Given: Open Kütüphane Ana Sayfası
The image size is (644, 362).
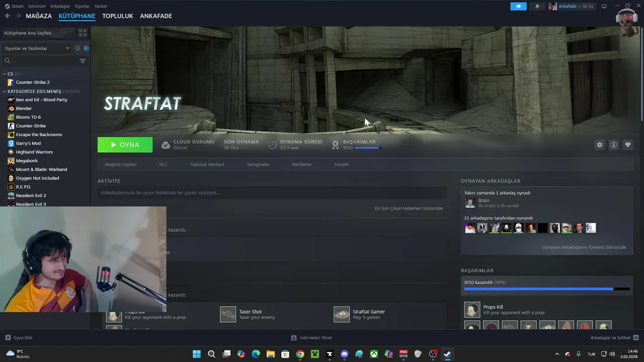Looking at the screenshot, I should click(x=38, y=33).
